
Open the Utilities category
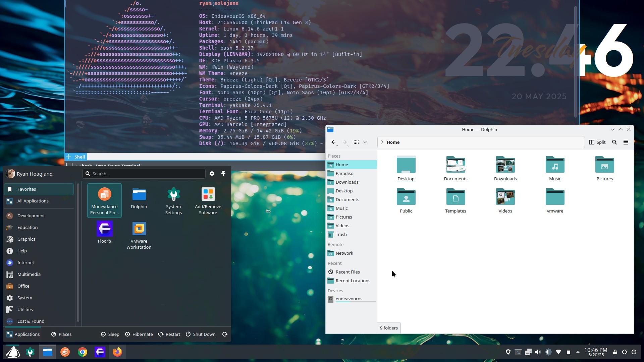[x=39, y=309]
